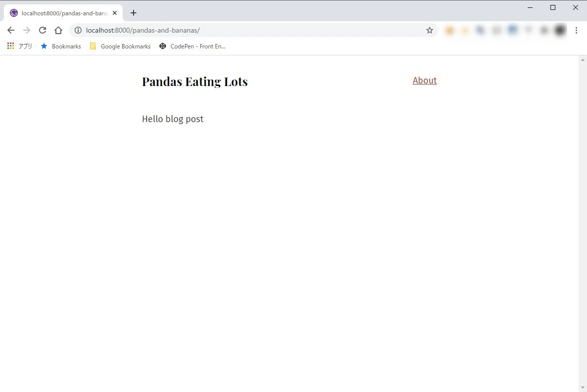Reload the current page
The height and width of the screenshot is (392, 587).
(x=43, y=30)
